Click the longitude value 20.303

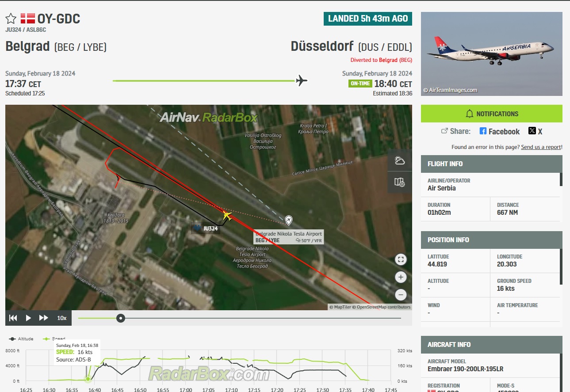pos(506,264)
